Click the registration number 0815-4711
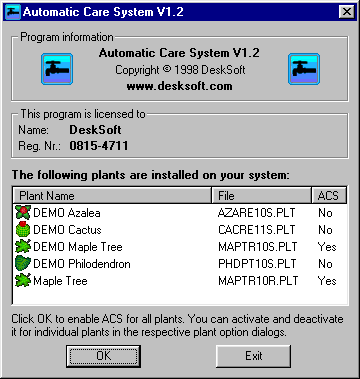Image resolution: width=360 pixels, height=379 pixels. [x=99, y=146]
